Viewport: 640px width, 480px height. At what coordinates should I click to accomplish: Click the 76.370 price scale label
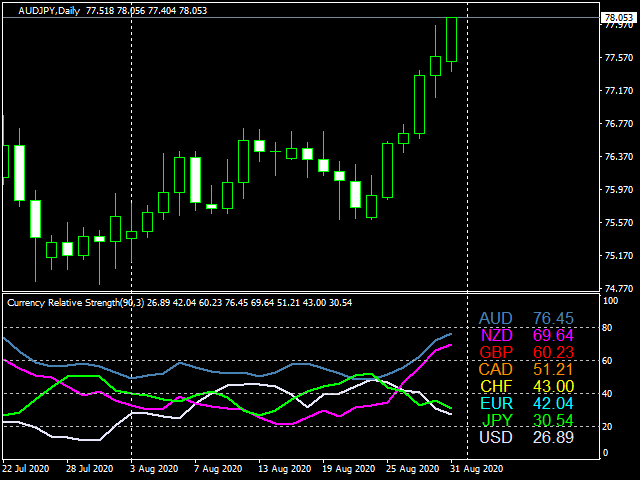coord(619,157)
